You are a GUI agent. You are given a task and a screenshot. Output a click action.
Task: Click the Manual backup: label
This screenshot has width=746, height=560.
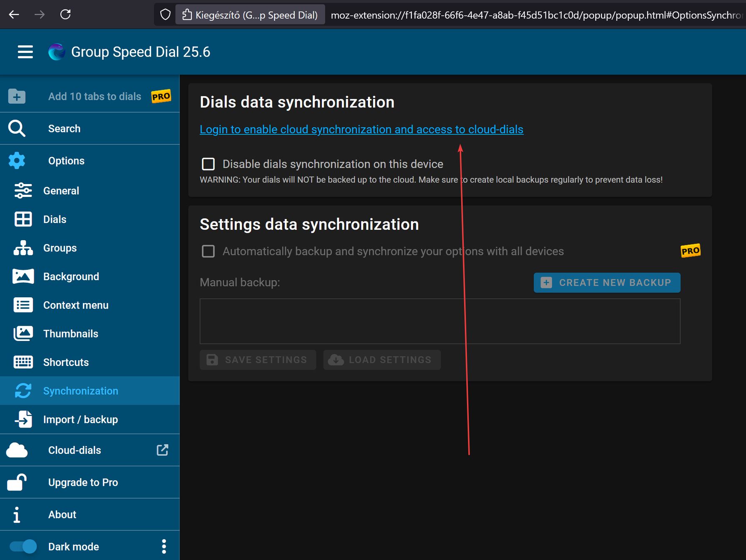click(240, 282)
